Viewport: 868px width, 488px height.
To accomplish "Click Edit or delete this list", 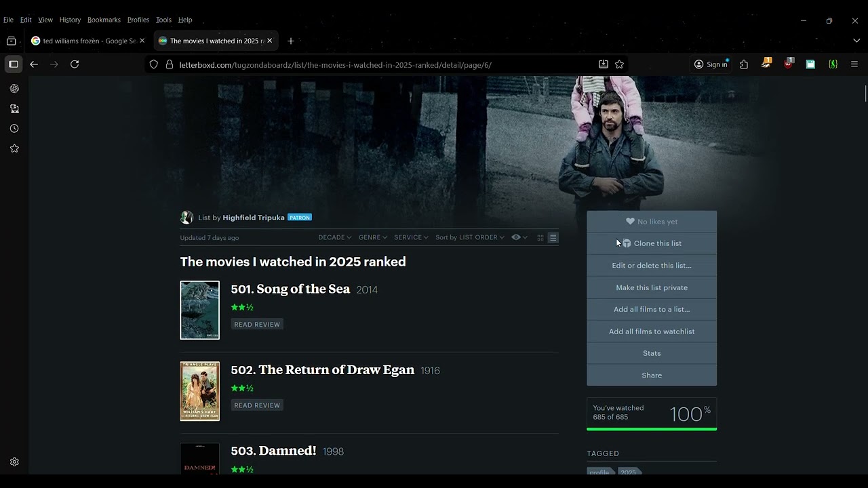I will pyautogui.click(x=652, y=266).
